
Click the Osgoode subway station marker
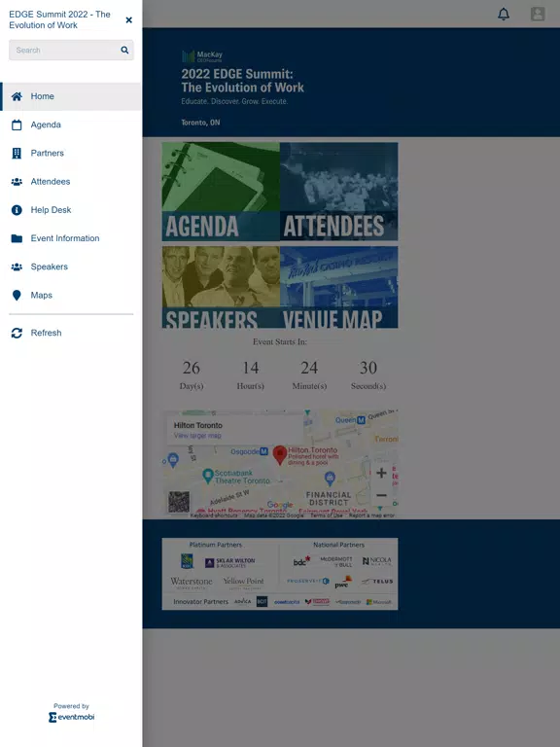coord(263,451)
